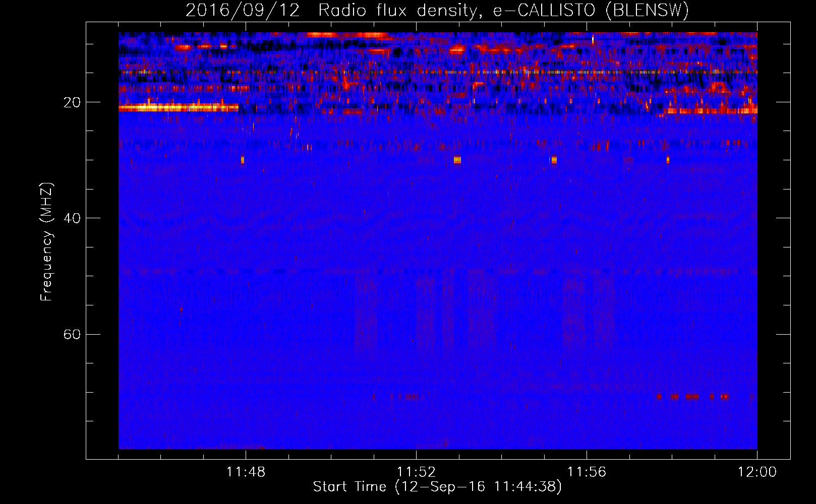Viewport: 816px width, 504px height.
Task: Click the 11:56 time axis label
Action: [587, 472]
